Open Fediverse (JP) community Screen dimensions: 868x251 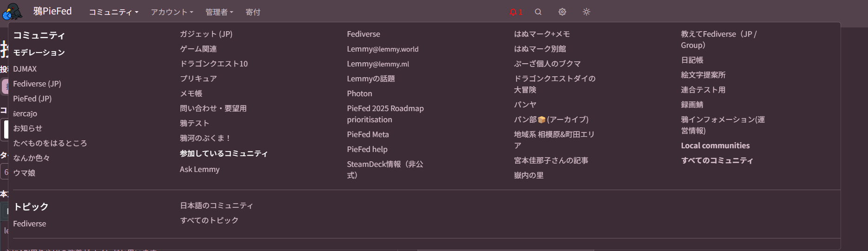tap(37, 84)
